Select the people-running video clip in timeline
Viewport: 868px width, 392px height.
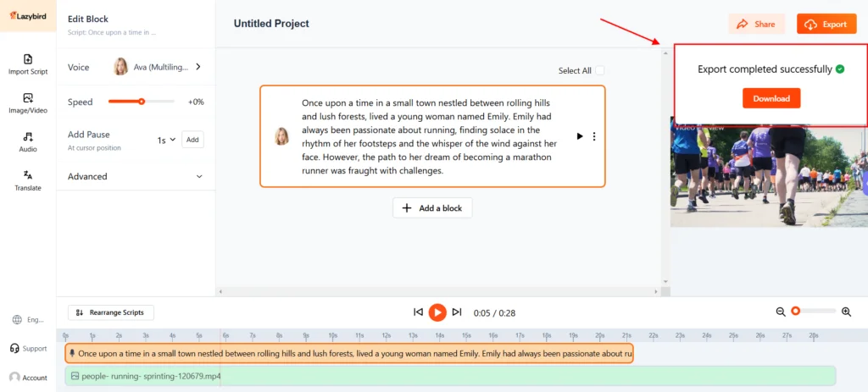[449, 375]
